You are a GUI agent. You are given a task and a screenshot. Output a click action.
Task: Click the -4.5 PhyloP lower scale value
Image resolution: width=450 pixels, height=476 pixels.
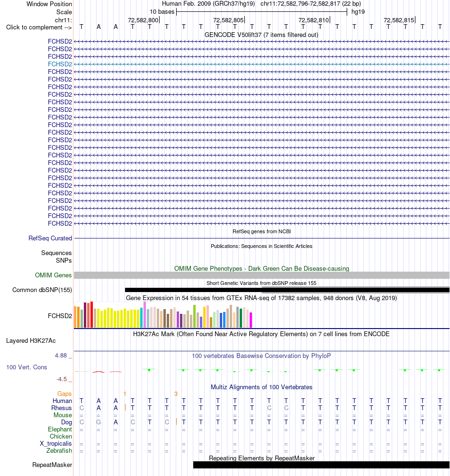click(62, 379)
